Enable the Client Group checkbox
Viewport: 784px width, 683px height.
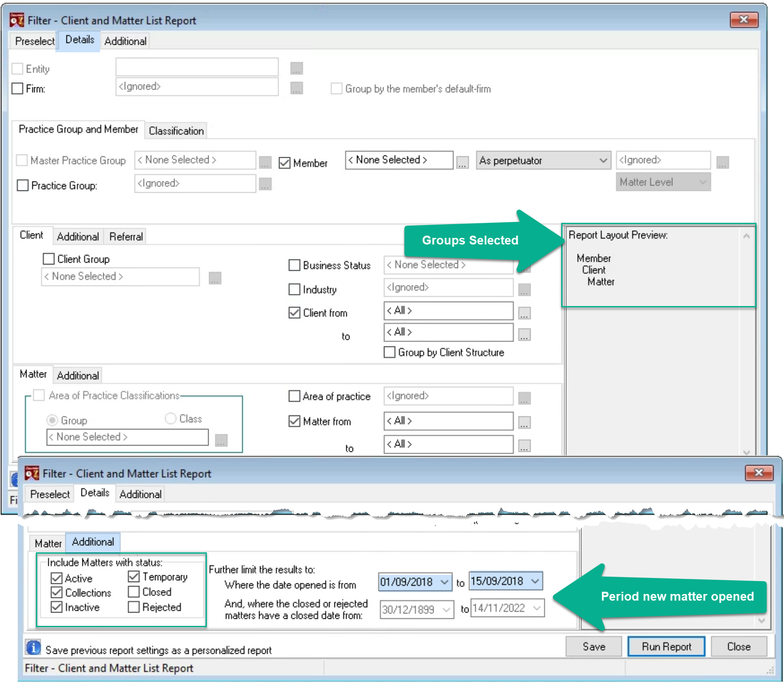pos(49,259)
